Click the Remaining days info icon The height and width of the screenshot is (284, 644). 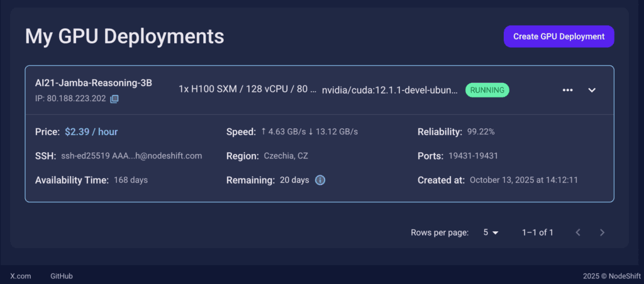click(x=320, y=180)
